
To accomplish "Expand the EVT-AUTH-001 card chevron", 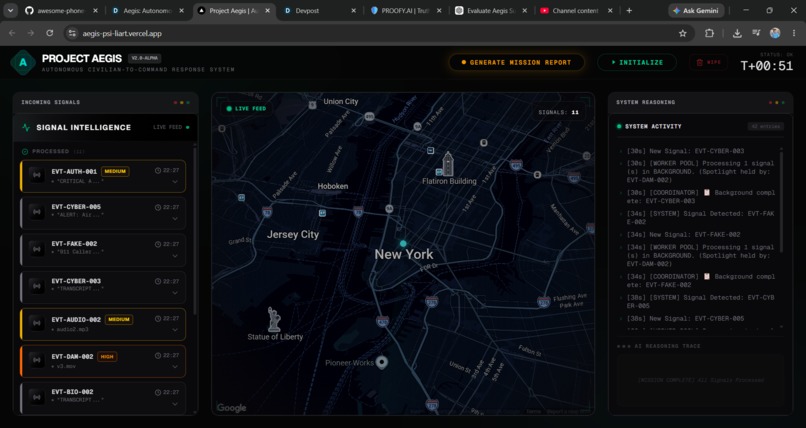I will click(x=175, y=182).
